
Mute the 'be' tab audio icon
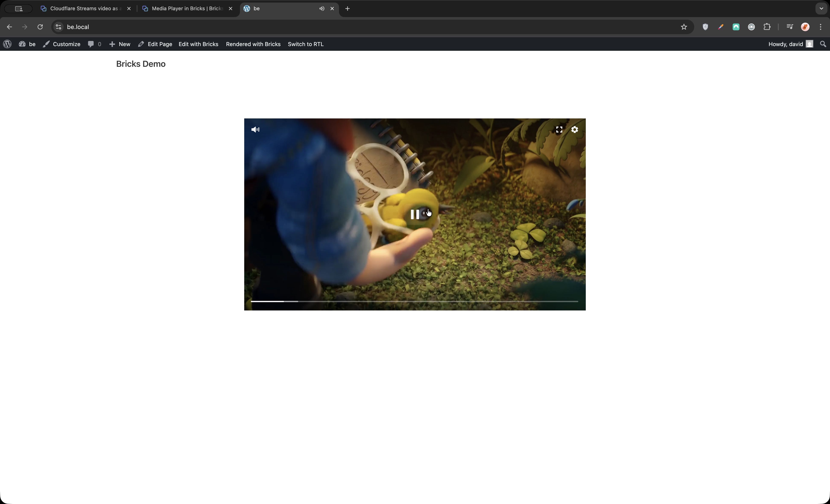tap(322, 8)
